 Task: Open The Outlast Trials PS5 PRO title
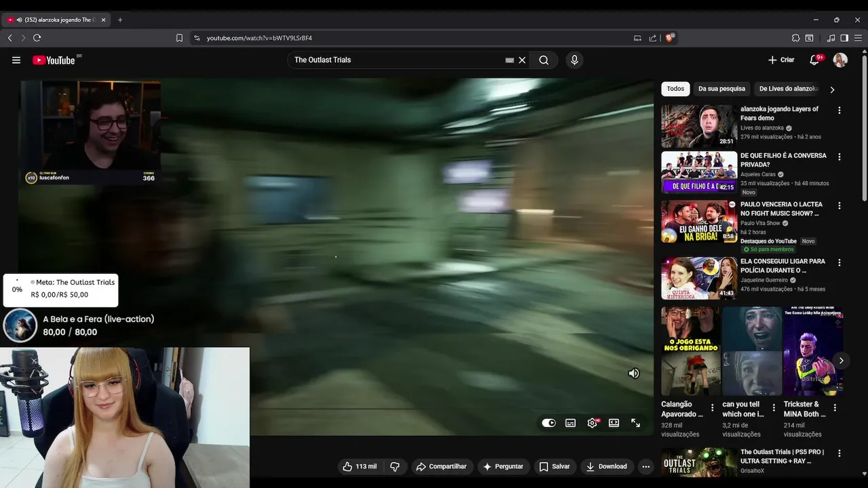click(782, 456)
